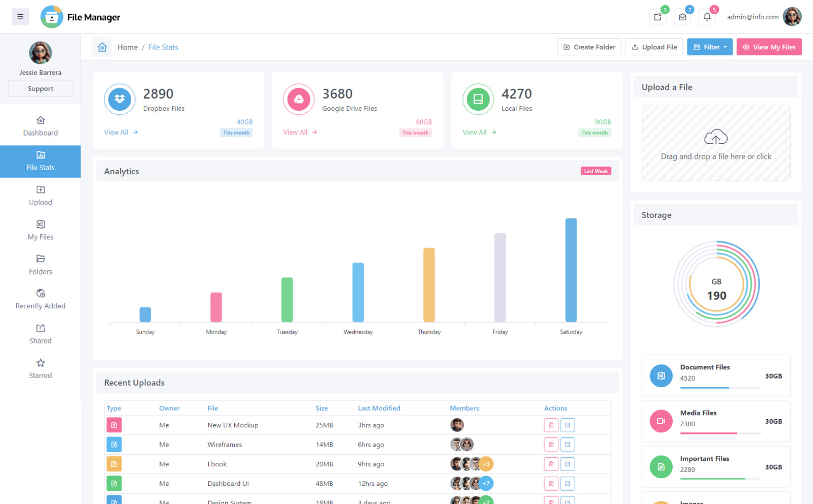Click the hamburger menu icon top left
The width and height of the screenshot is (813, 504).
click(x=20, y=16)
